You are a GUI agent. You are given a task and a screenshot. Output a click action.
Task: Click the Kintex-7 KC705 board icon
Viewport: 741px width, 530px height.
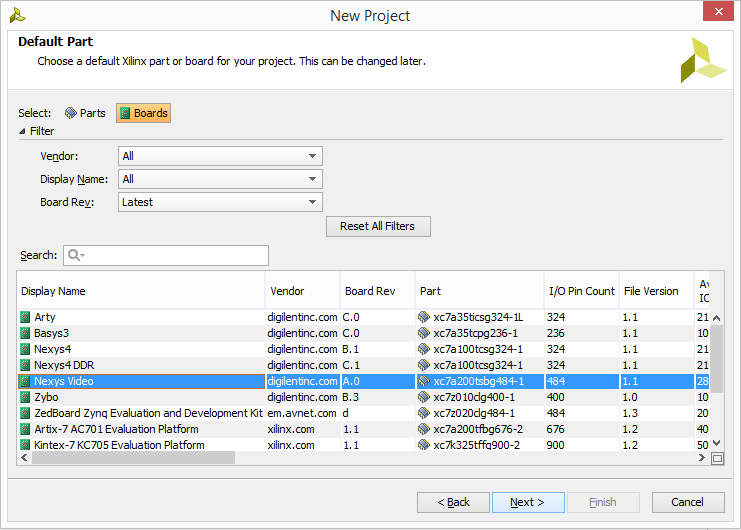pyautogui.click(x=25, y=445)
